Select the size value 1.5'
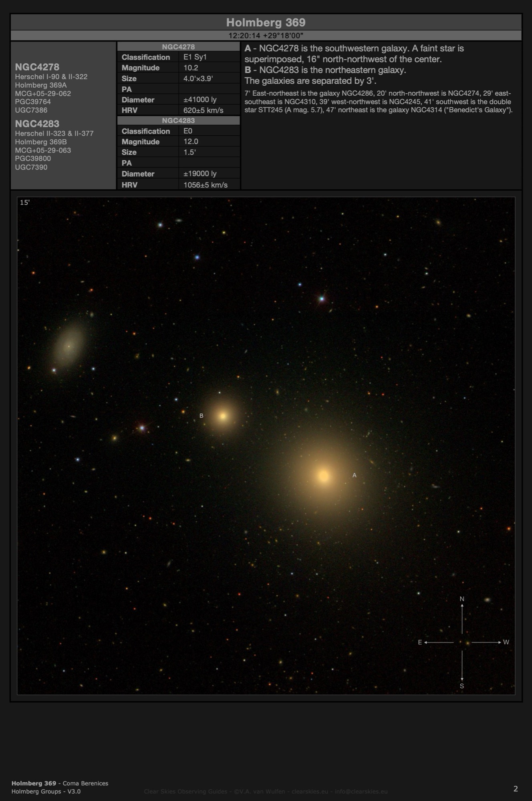The width and height of the screenshot is (532, 801). 190,152
